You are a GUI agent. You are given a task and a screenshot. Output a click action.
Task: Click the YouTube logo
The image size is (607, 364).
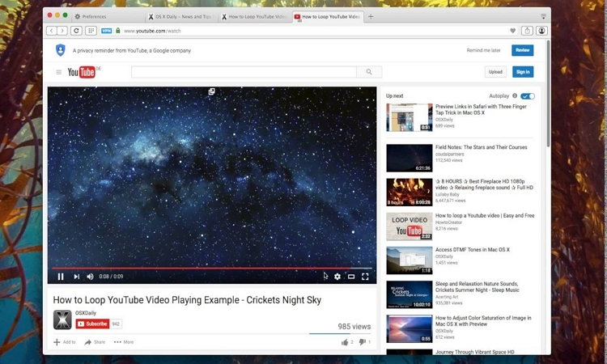[81, 72]
